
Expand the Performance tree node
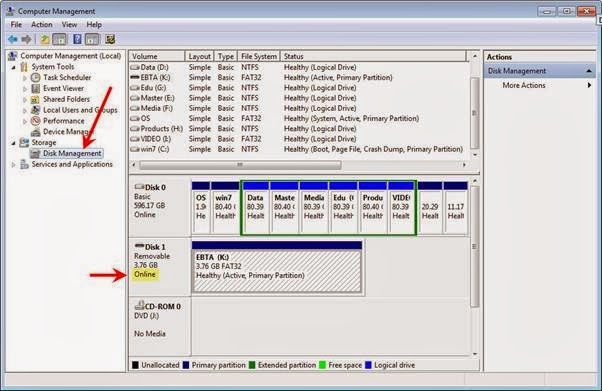point(25,121)
